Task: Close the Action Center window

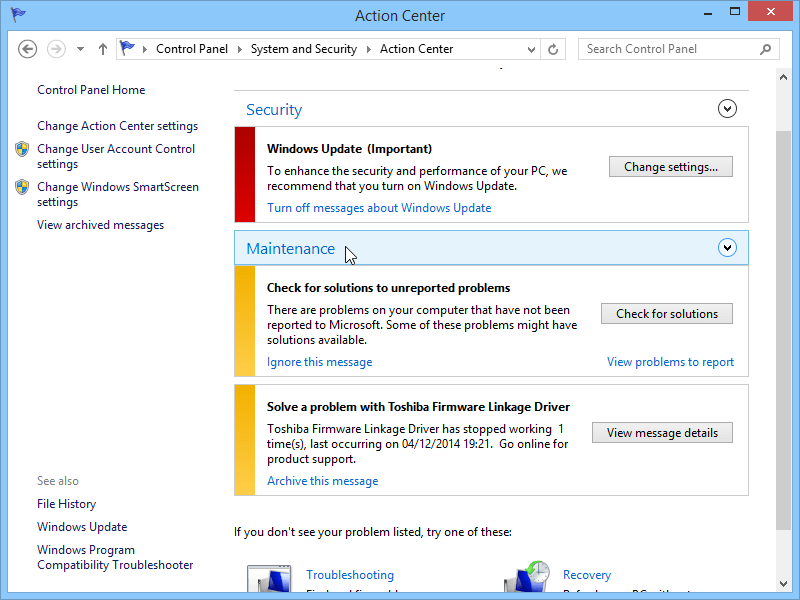Action: click(770, 12)
